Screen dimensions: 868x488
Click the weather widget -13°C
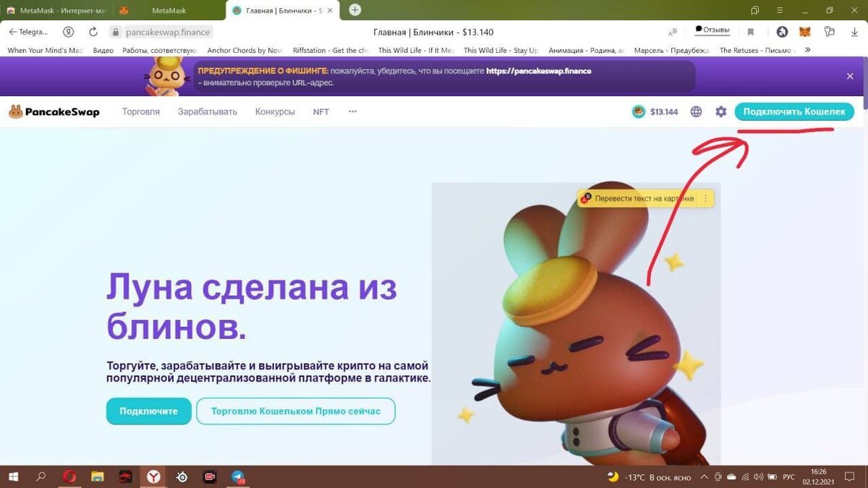[649, 477]
